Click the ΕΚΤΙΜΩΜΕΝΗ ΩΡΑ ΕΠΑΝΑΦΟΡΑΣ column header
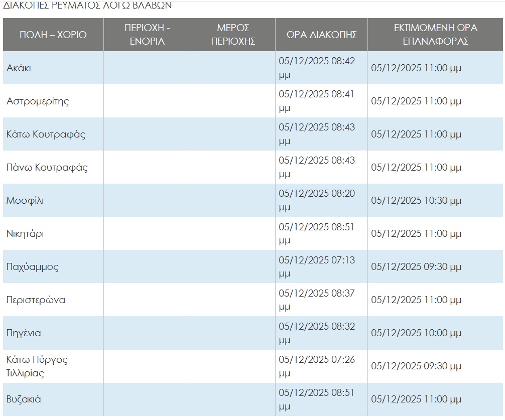Screen dimensions: 505x420 pyautogui.click(x=435, y=35)
